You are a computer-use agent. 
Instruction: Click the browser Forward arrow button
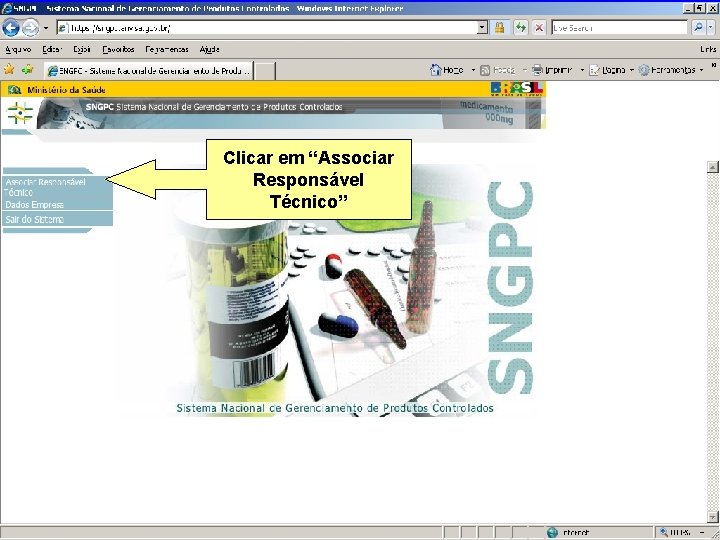(31, 28)
